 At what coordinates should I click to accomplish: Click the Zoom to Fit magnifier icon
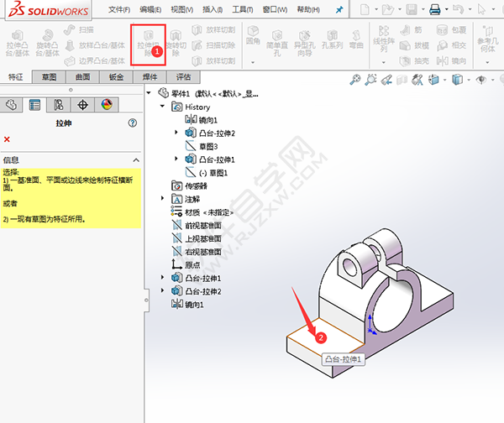click(x=355, y=80)
